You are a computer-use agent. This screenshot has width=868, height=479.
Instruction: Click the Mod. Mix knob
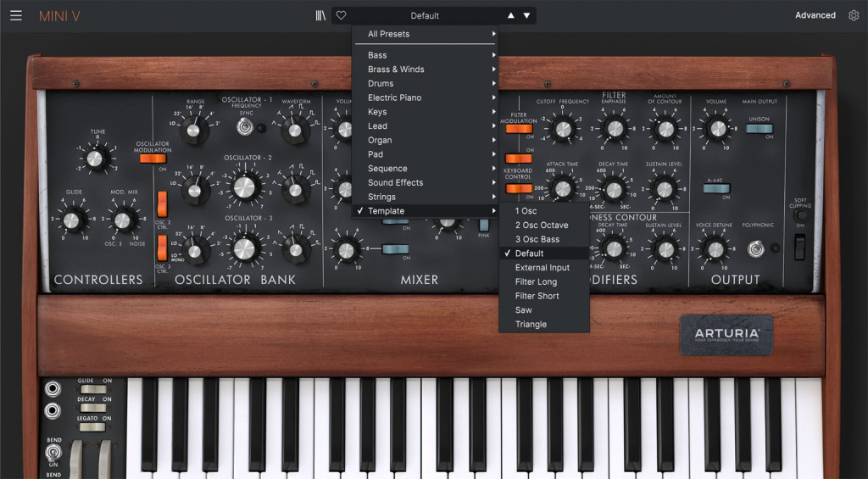click(122, 220)
